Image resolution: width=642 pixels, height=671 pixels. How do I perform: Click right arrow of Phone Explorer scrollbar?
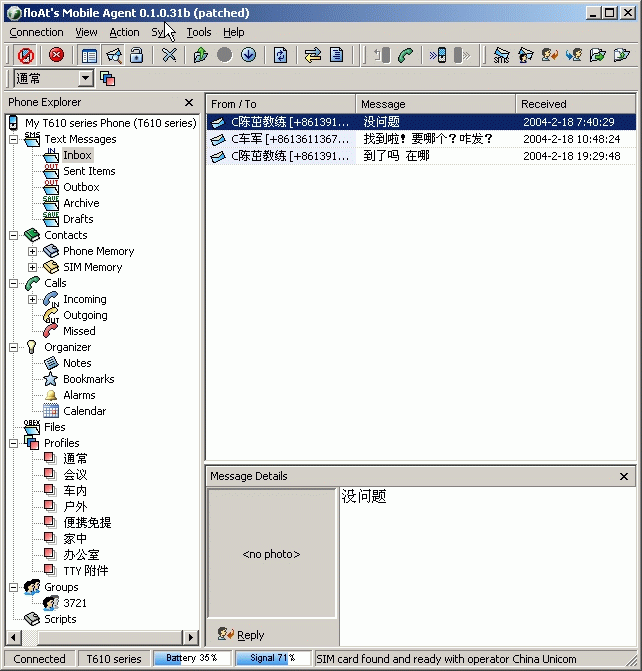point(190,637)
